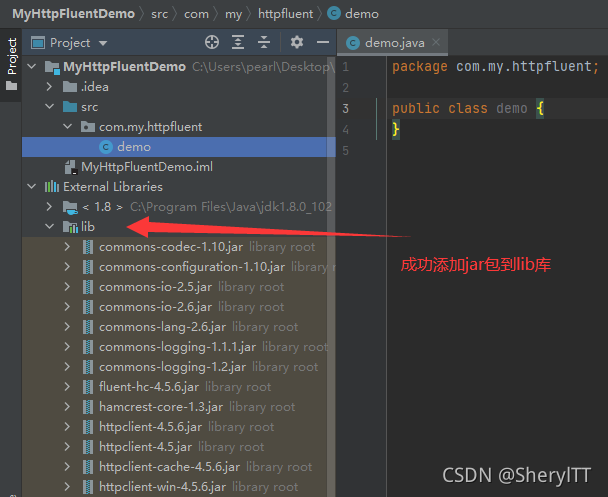This screenshot has height=497, width=608.
Task: Hide the Project tool window with minus icon
Action: click(323, 42)
